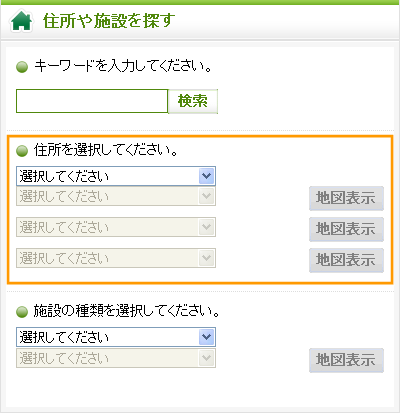Open the second-level address dropdown
The image size is (401, 414).
tap(116, 196)
